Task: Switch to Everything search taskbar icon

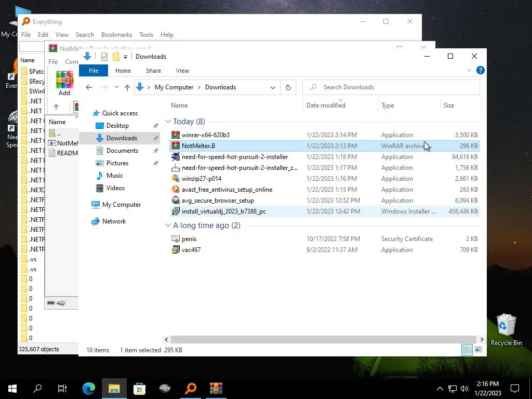Action: click(191, 389)
